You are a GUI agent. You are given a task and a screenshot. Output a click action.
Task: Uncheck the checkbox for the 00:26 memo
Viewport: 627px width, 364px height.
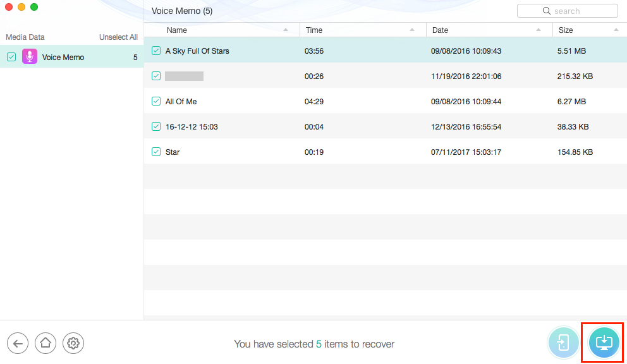(156, 76)
